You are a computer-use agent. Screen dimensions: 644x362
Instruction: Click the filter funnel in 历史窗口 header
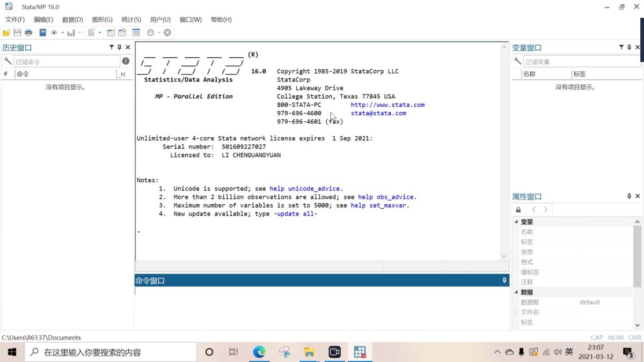(112, 47)
